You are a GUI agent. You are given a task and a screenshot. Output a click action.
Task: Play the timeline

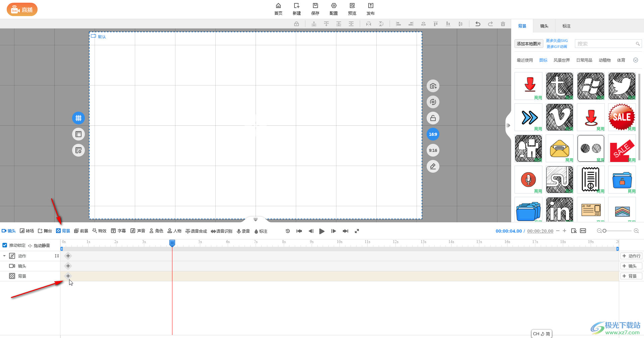pos(322,231)
